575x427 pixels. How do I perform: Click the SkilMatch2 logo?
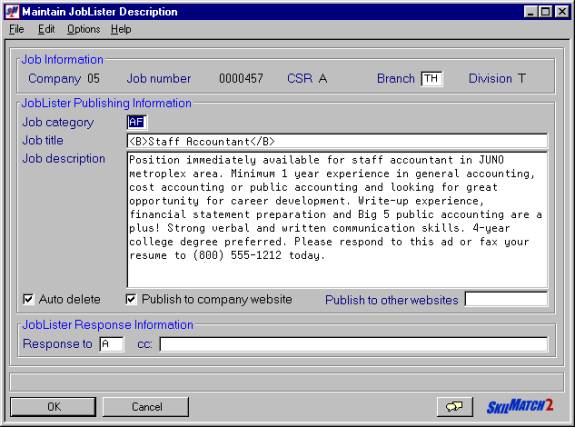pos(520,406)
